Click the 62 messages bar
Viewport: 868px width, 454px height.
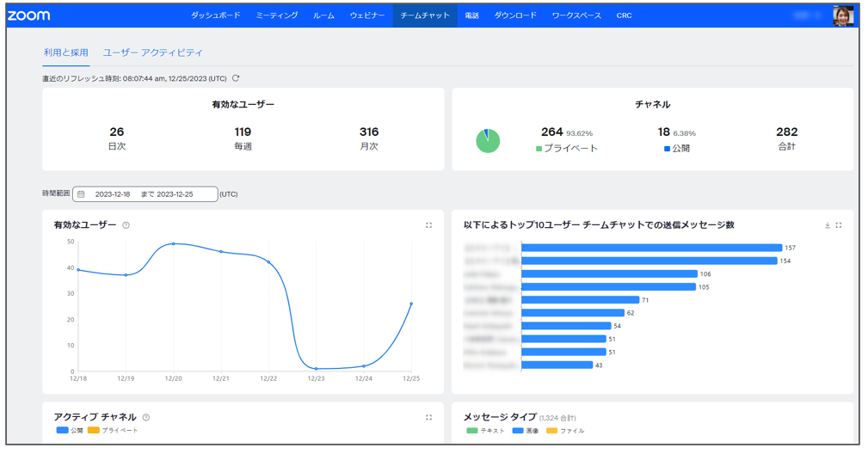(x=573, y=312)
